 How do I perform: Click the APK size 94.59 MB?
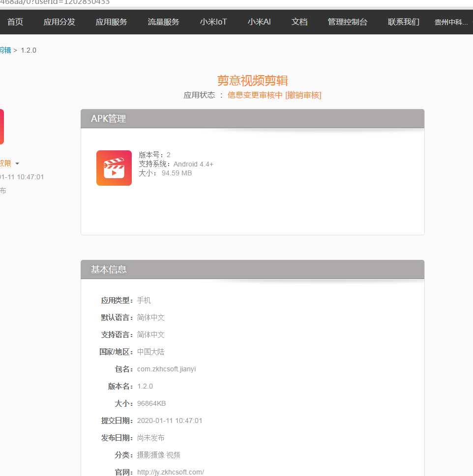click(x=177, y=173)
